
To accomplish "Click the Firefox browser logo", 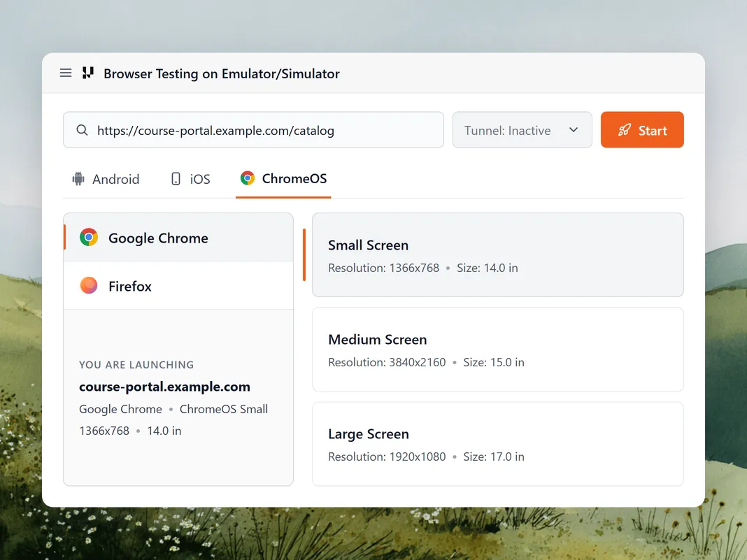I will tap(89, 285).
